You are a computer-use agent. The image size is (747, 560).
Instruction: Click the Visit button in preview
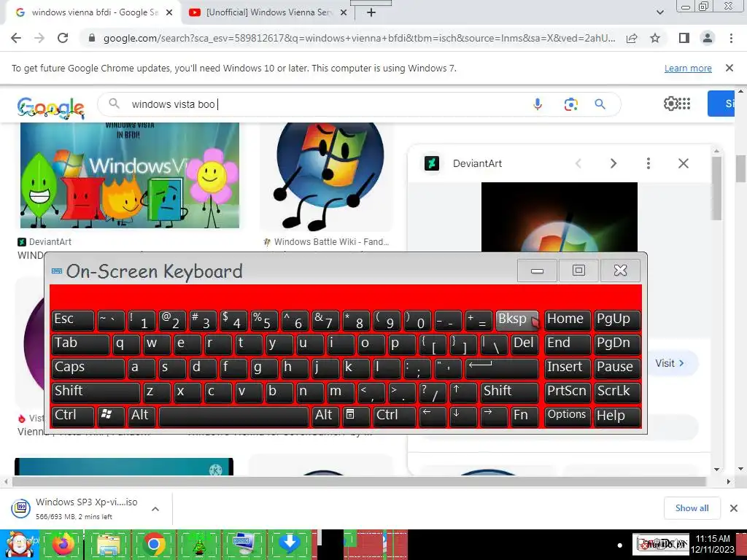[x=670, y=363]
